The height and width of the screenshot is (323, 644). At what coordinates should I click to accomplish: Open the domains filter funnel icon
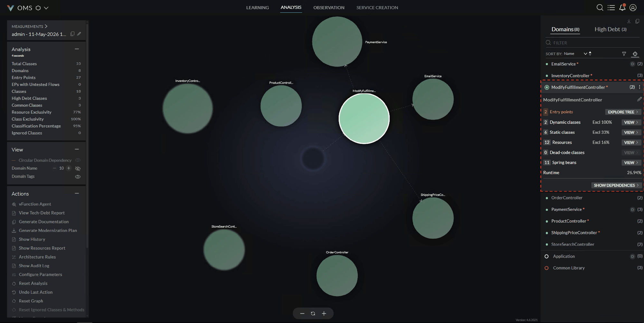click(624, 54)
